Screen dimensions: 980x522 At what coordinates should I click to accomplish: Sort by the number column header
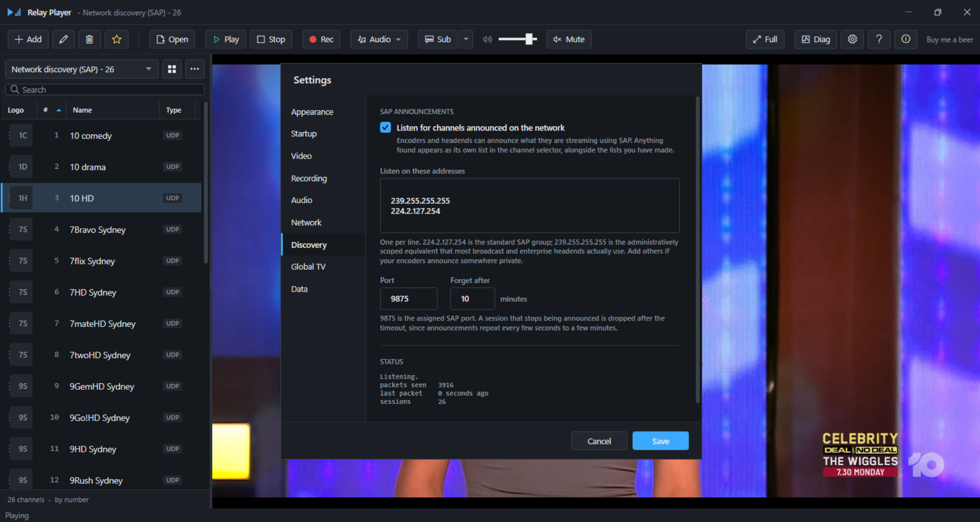pyautogui.click(x=52, y=110)
